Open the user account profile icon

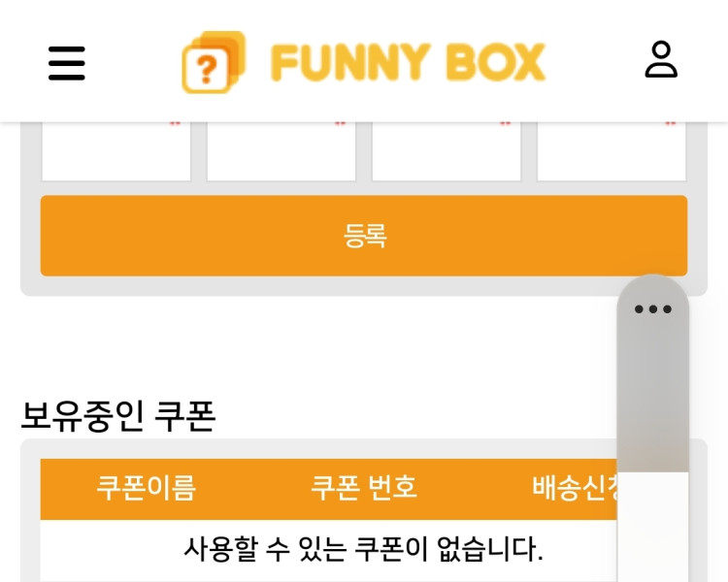(x=661, y=60)
